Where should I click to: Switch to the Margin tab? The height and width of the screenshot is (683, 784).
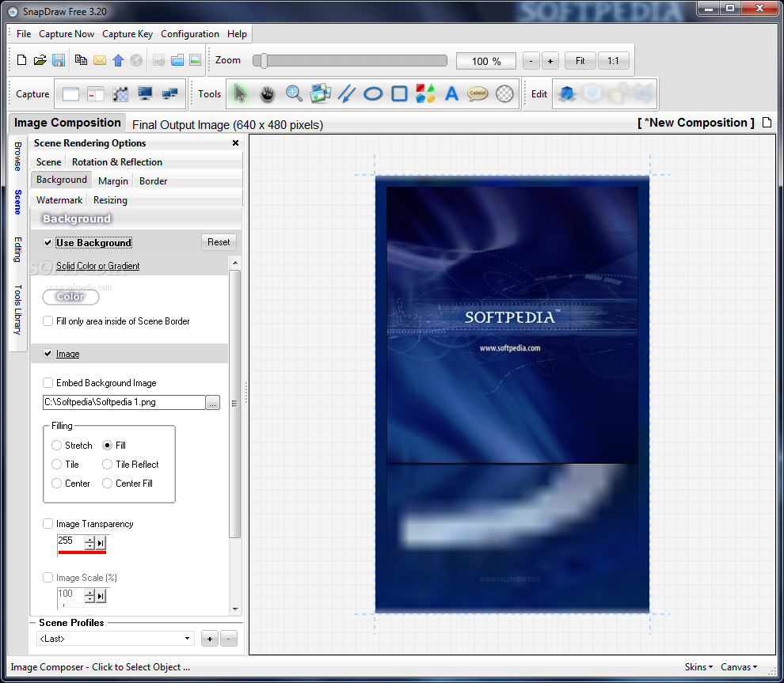click(x=113, y=181)
